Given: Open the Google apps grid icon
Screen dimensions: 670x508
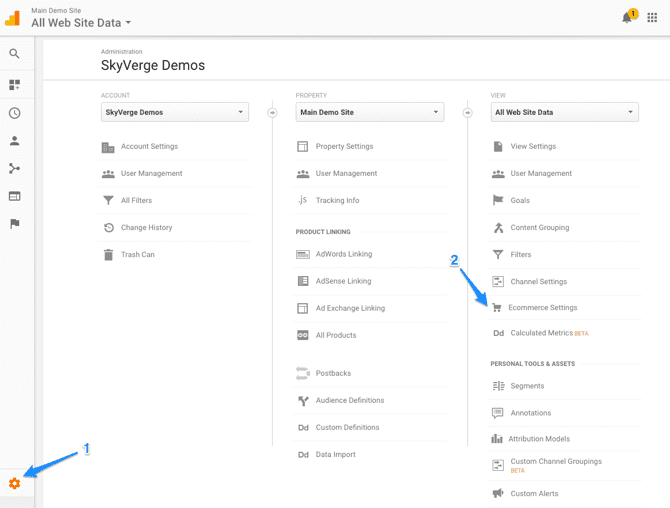Looking at the screenshot, I should (x=652, y=17).
